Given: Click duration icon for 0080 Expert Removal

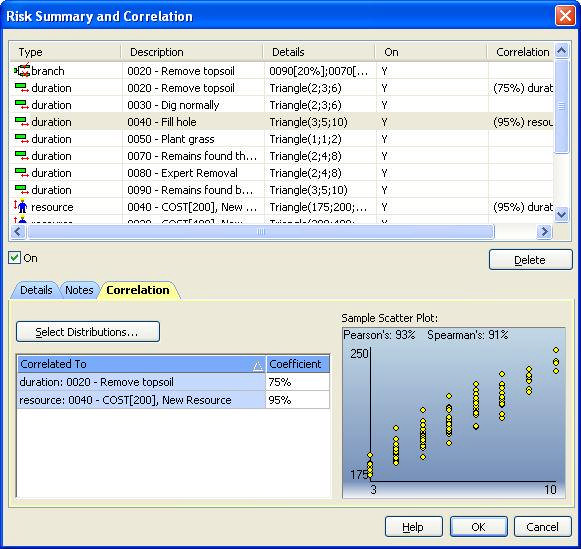Looking at the screenshot, I should click(x=21, y=173).
